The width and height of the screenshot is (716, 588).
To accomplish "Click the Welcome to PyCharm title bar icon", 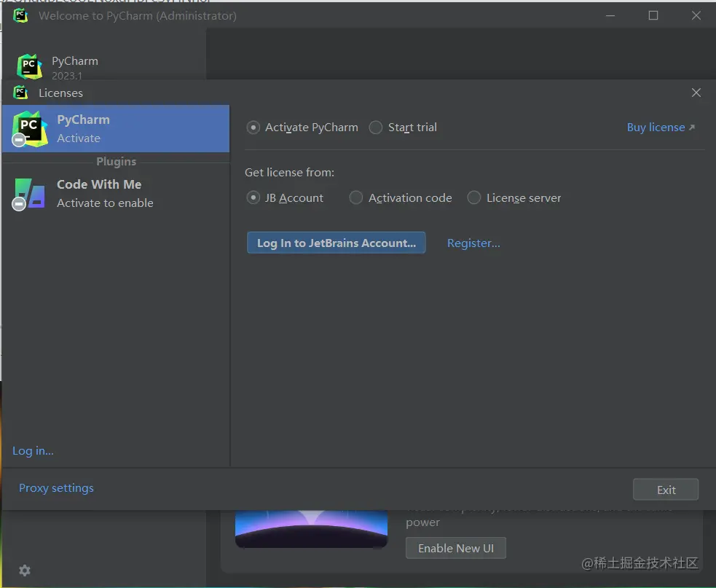I will pyautogui.click(x=20, y=15).
